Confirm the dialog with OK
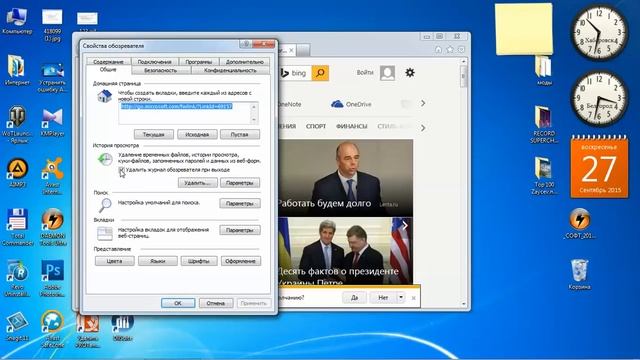Image resolution: width=640 pixels, height=360 pixels. pos(178,303)
